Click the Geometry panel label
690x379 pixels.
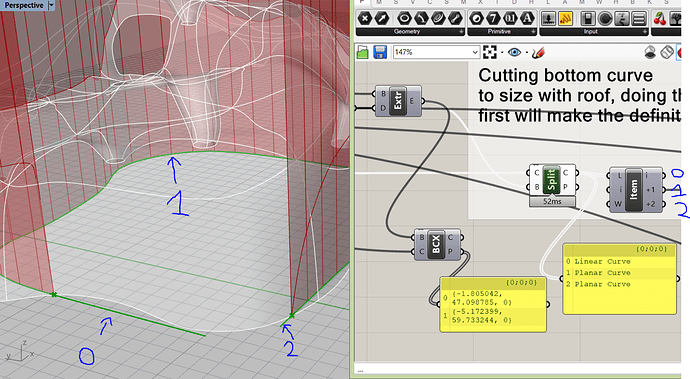[407, 32]
